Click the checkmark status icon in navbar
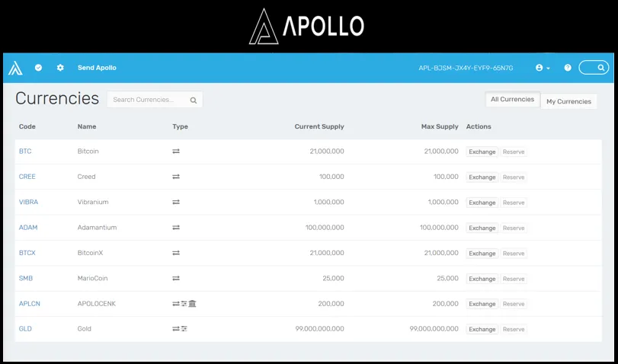The height and width of the screenshot is (364, 618). pos(38,68)
